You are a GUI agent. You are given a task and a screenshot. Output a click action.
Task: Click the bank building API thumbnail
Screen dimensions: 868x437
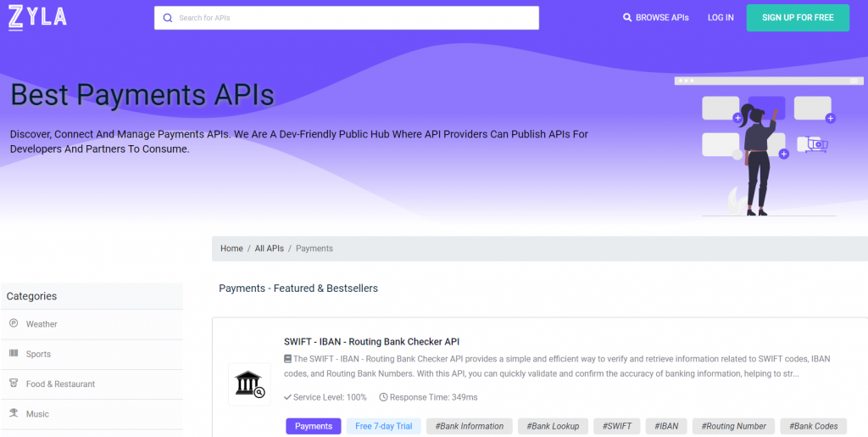[250, 384]
